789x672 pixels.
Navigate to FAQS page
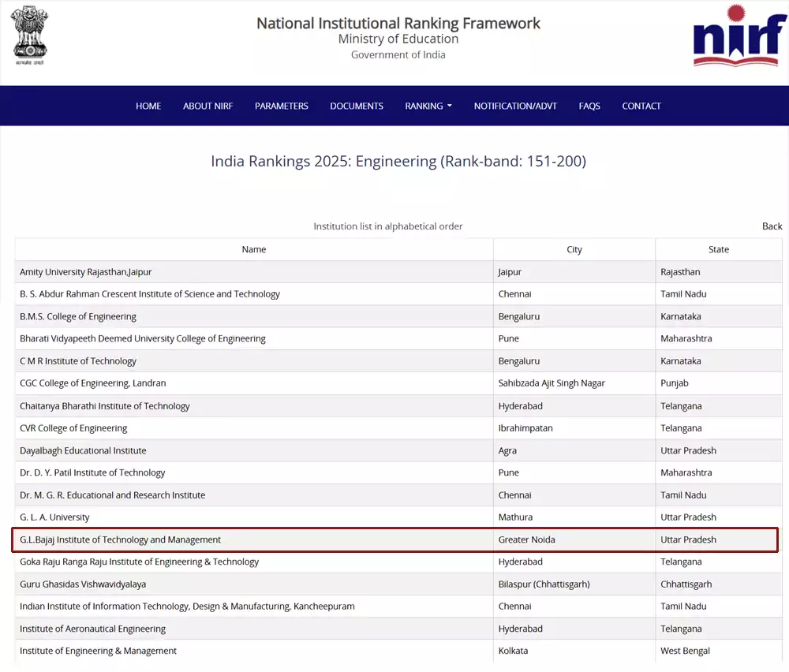[589, 106]
